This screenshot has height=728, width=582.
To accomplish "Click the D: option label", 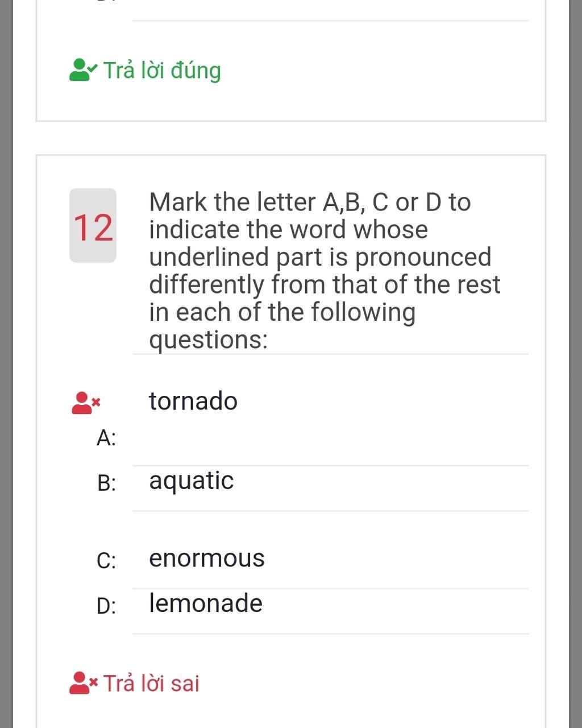I will (106, 606).
